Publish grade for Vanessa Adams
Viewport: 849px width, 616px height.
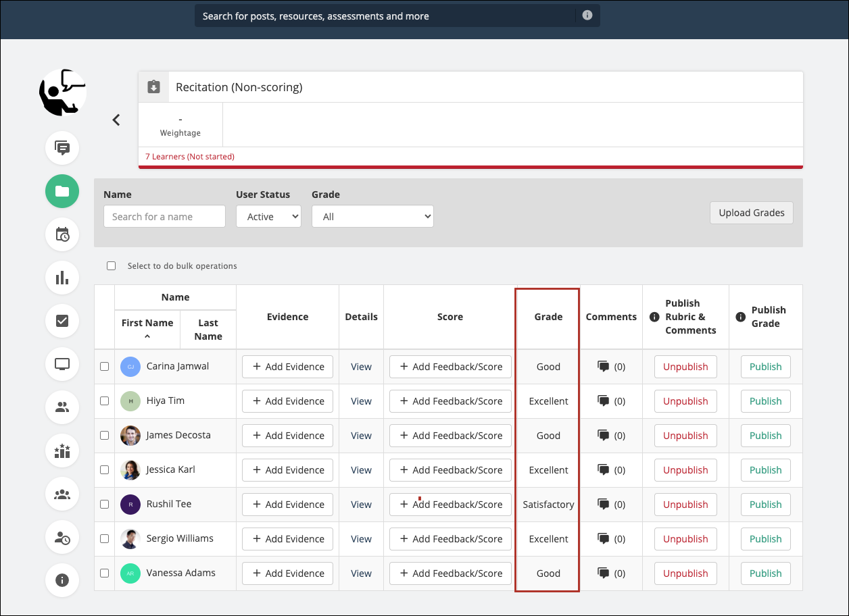[765, 573]
